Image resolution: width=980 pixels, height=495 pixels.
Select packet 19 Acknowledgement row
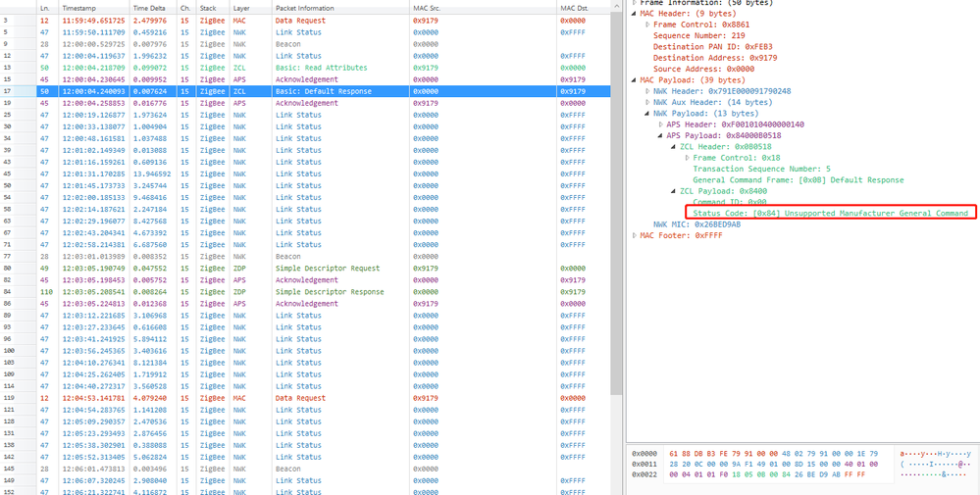[x=305, y=103]
